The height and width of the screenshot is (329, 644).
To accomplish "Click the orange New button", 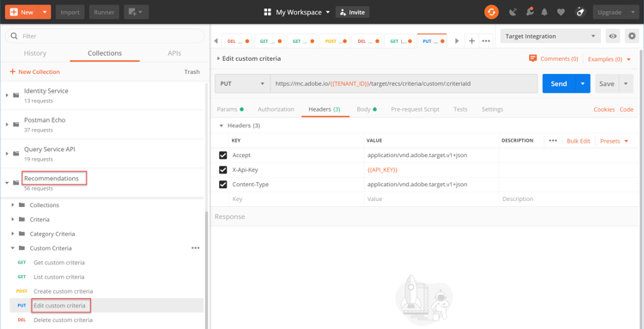I will (x=22, y=12).
